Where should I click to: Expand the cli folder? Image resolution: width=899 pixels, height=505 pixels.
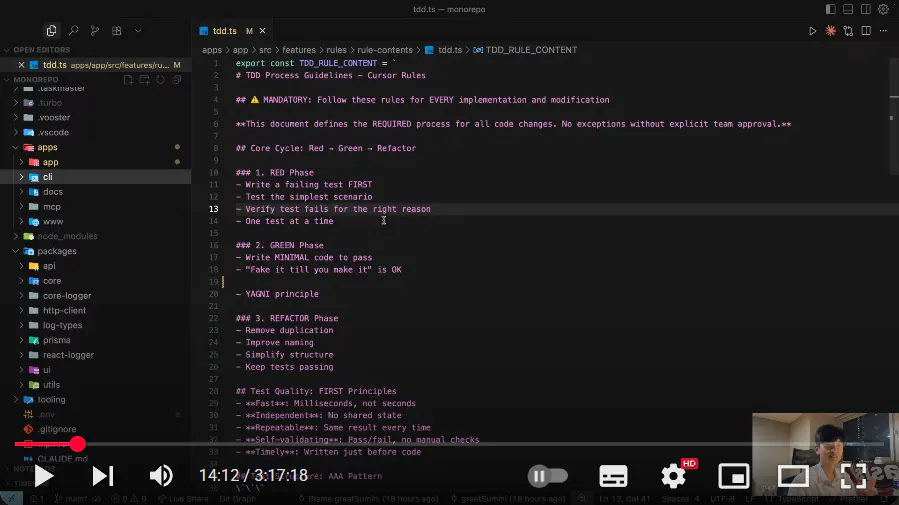pyautogui.click(x=21, y=177)
